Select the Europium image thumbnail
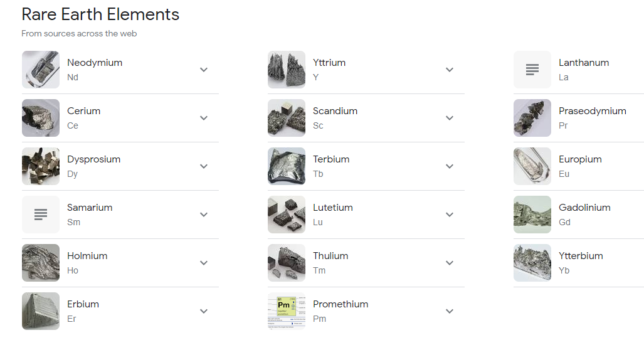644x340 pixels. [x=532, y=166]
